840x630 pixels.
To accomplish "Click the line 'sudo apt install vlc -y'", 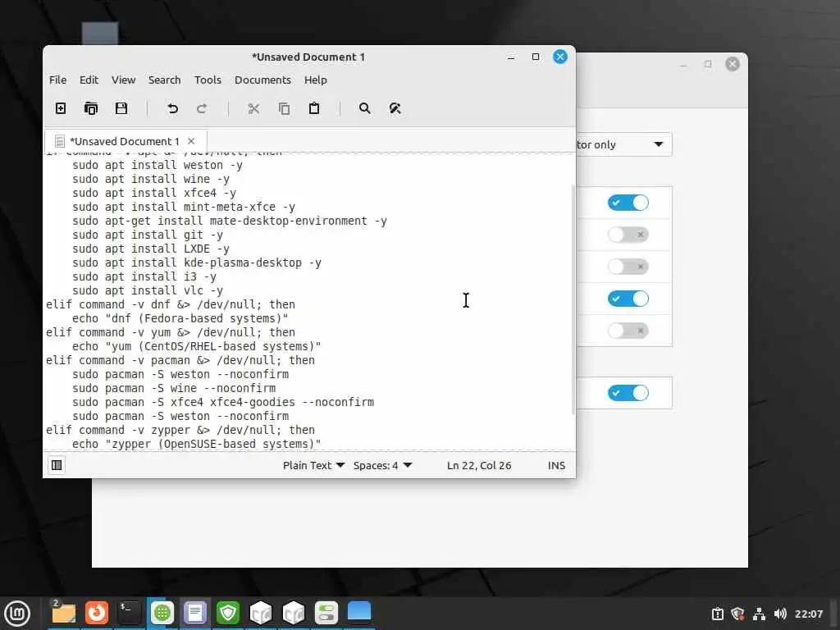I will 148,290.
